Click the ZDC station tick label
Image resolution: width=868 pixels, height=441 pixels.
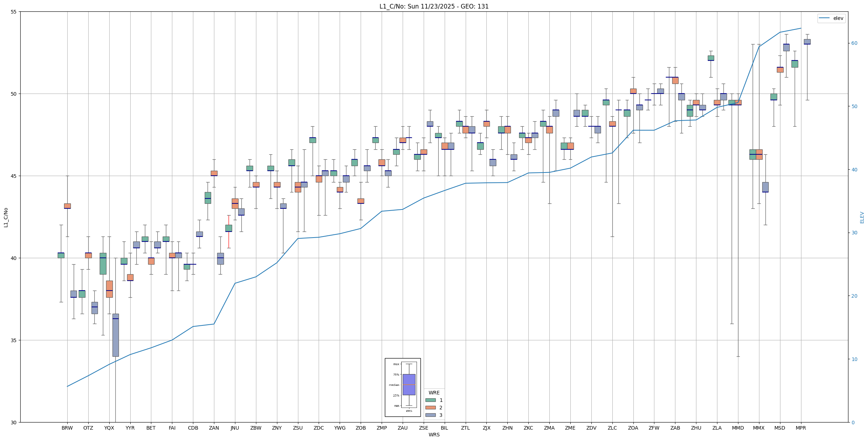(x=319, y=428)
